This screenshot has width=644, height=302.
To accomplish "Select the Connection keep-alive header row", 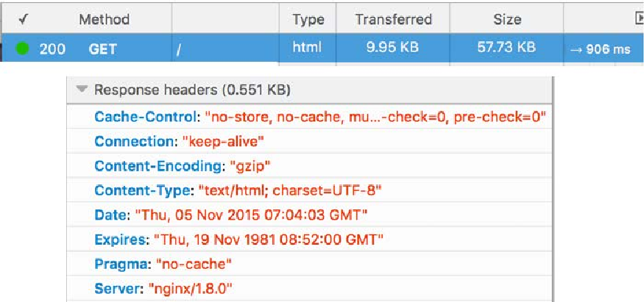I will 309,141.
